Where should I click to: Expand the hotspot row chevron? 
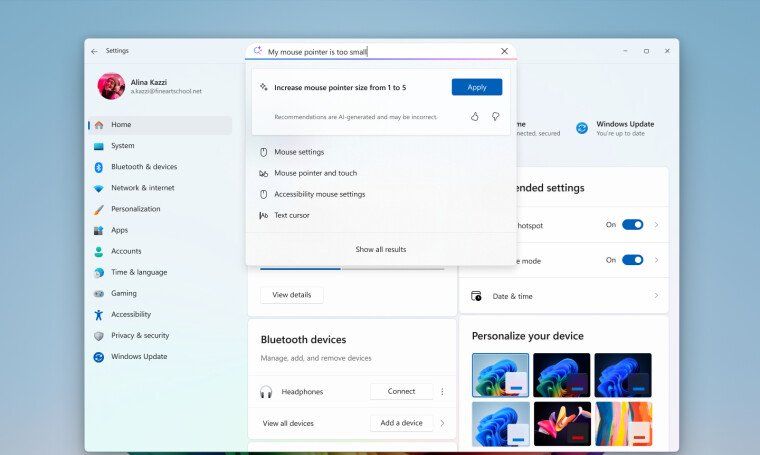(656, 225)
